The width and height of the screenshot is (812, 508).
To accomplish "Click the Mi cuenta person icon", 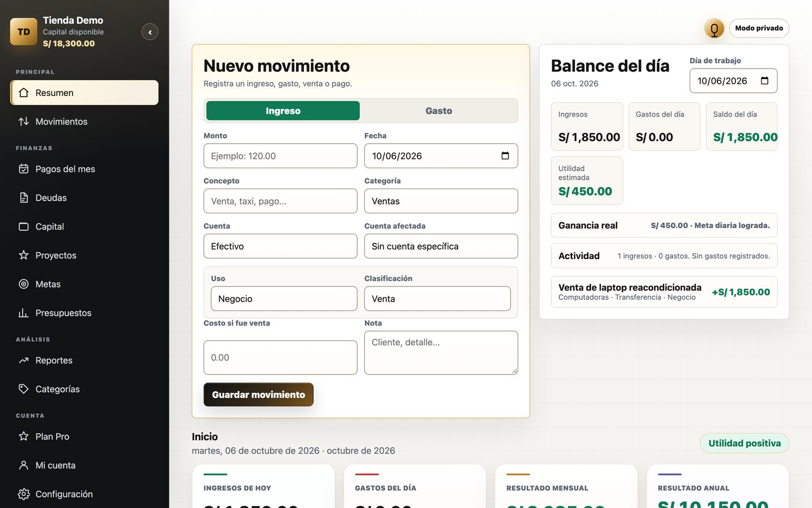I will [23, 465].
